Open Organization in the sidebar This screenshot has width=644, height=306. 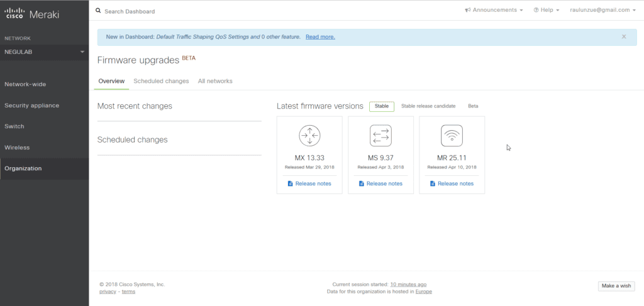pyautogui.click(x=45, y=168)
